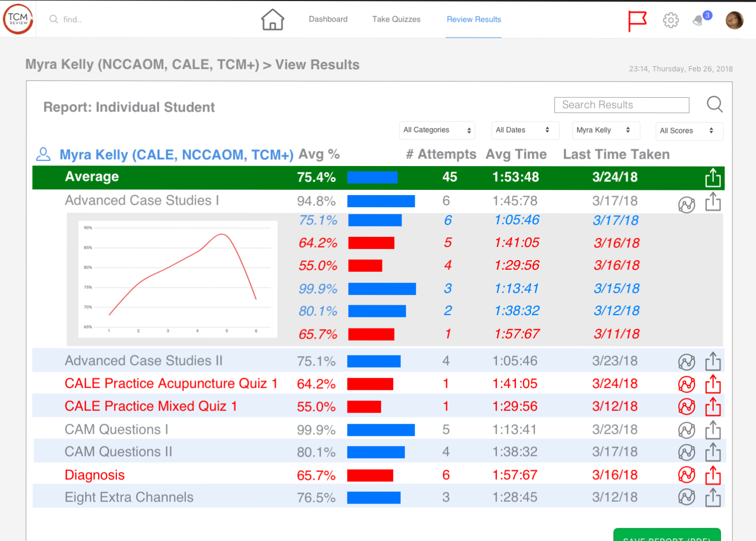Screen dimensions: 756x541
Task: Select attempt 6 score 75.1%
Action: [x=318, y=220]
